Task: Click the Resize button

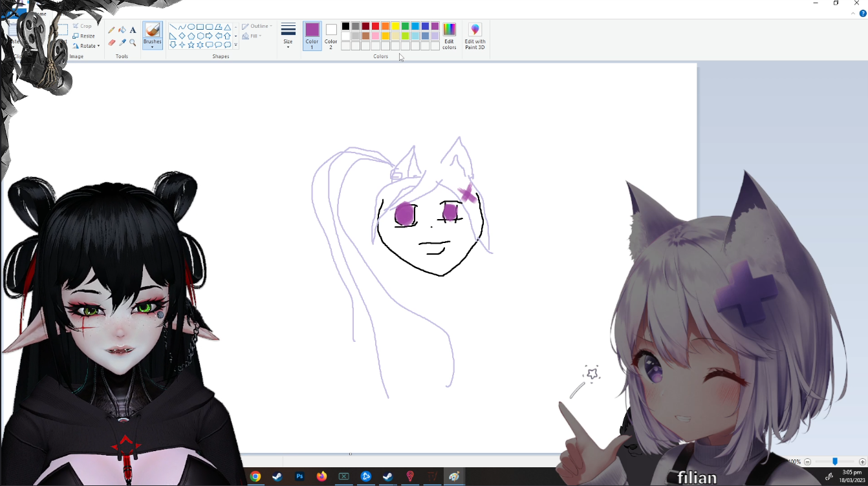Action: pyautogui.click(x=84, y=36)
